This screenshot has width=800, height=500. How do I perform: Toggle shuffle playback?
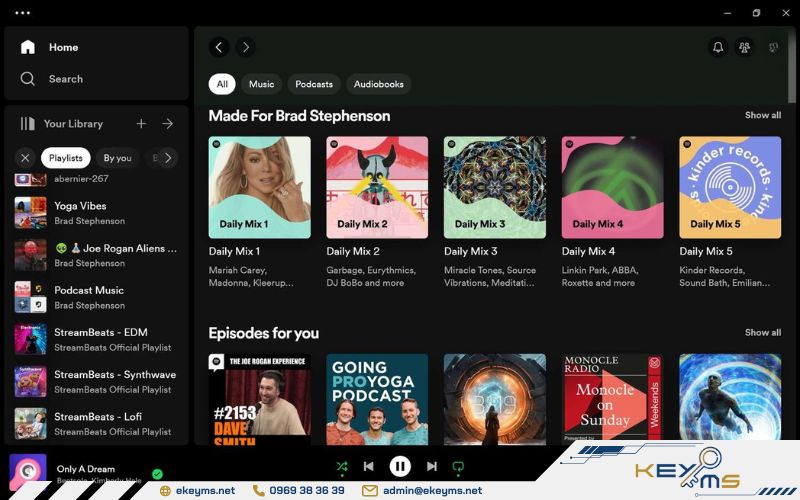click(x=342, y=466)
